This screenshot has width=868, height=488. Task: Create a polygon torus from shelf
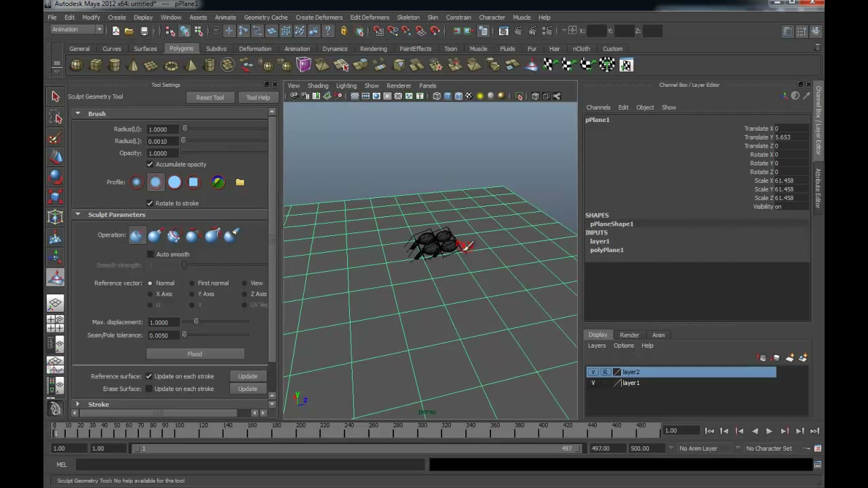(172, 65)
